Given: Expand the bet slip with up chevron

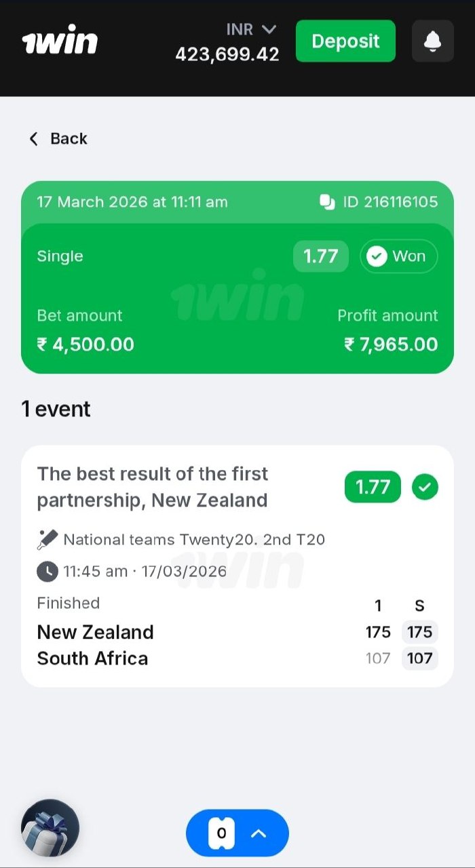Looking at the screenshot, I should pos(259,833).
